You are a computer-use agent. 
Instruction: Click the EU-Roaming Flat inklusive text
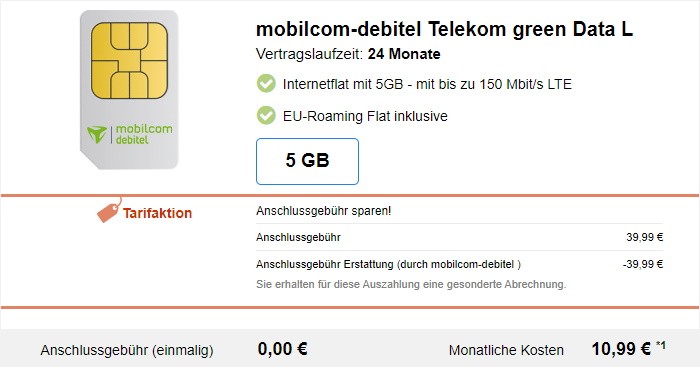pyautogui.click(x=365, y=116)
